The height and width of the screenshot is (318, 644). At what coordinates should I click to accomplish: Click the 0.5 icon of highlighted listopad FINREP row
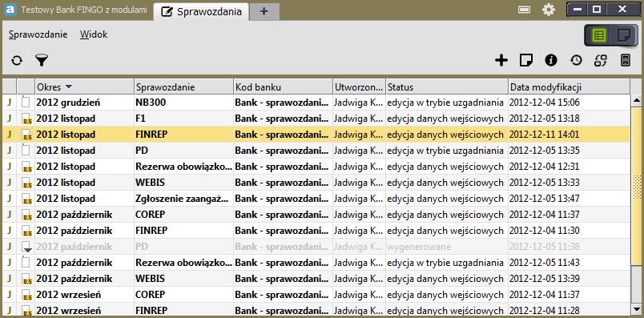[x=26, y=135]
